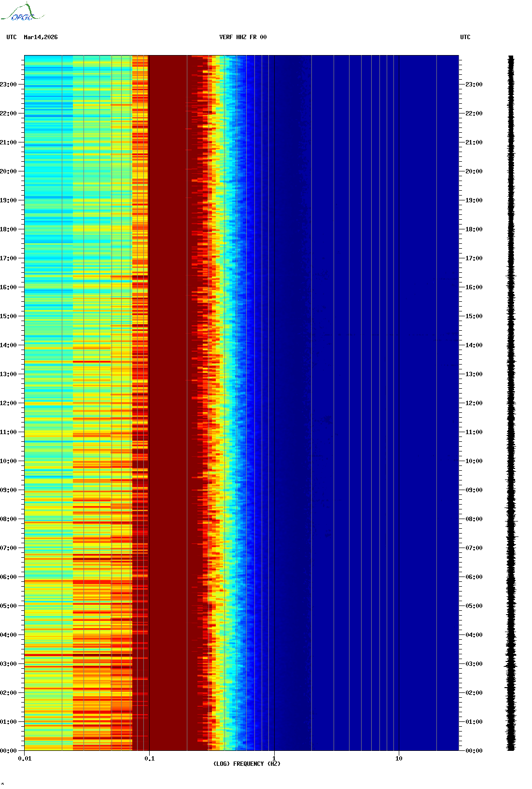The height and width of the screenshot is (789, 532).
Task: Click the 0.01 frequency axis tick label
Action: pyautogui.click(x=25, y=759)
